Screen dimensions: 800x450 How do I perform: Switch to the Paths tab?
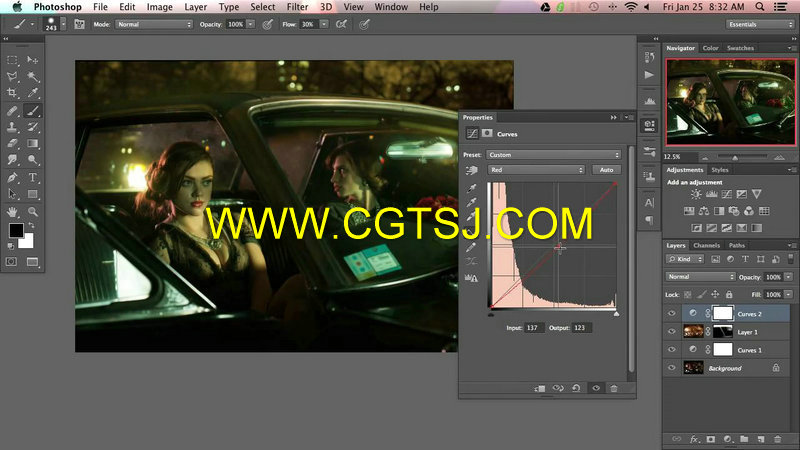point(736,245)
